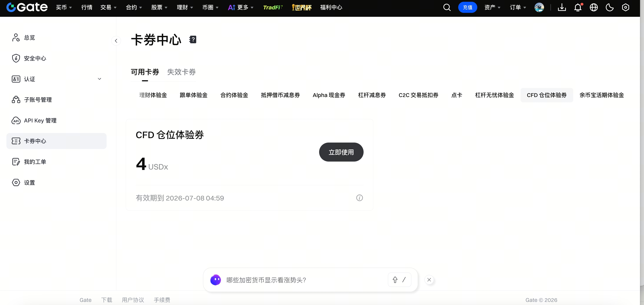Open the language globe icon
This screenshot has width=644, height=305.
click(594, 8)
